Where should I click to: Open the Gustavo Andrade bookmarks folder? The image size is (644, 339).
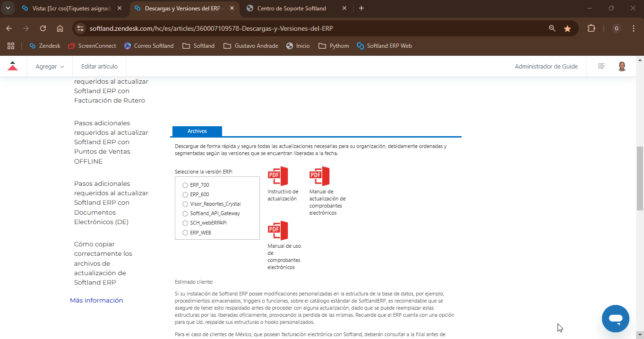[251, 46]
